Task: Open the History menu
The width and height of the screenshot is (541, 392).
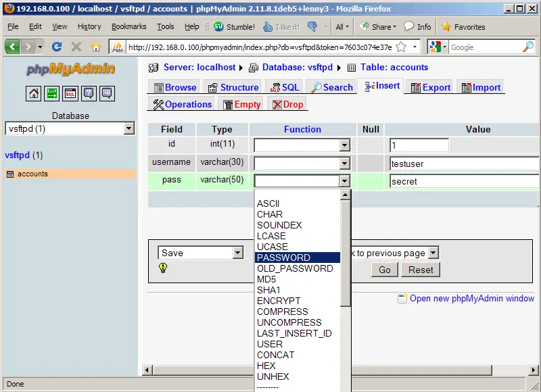Action: (x=89, y=26)
